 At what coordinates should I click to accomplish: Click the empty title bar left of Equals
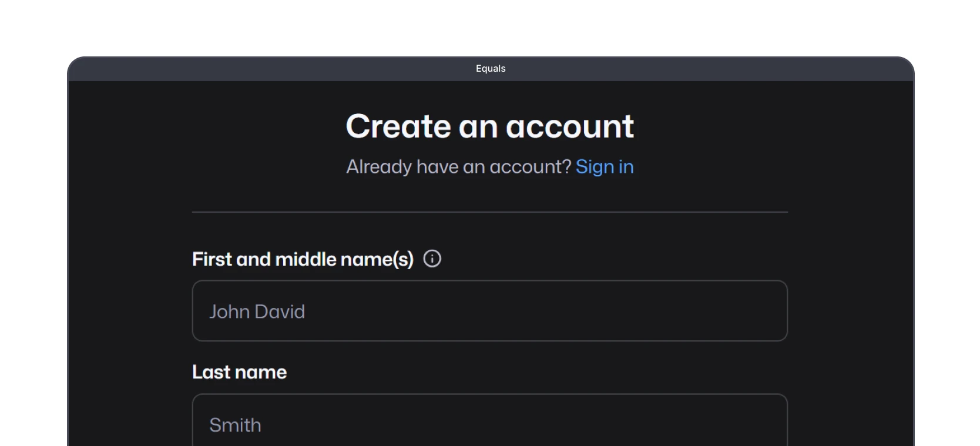[x=270, y=68]
